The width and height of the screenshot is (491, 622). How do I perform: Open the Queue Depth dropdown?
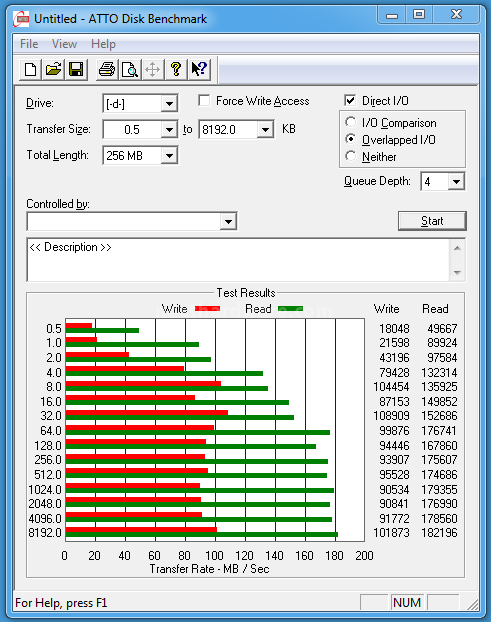coord(456,182)
